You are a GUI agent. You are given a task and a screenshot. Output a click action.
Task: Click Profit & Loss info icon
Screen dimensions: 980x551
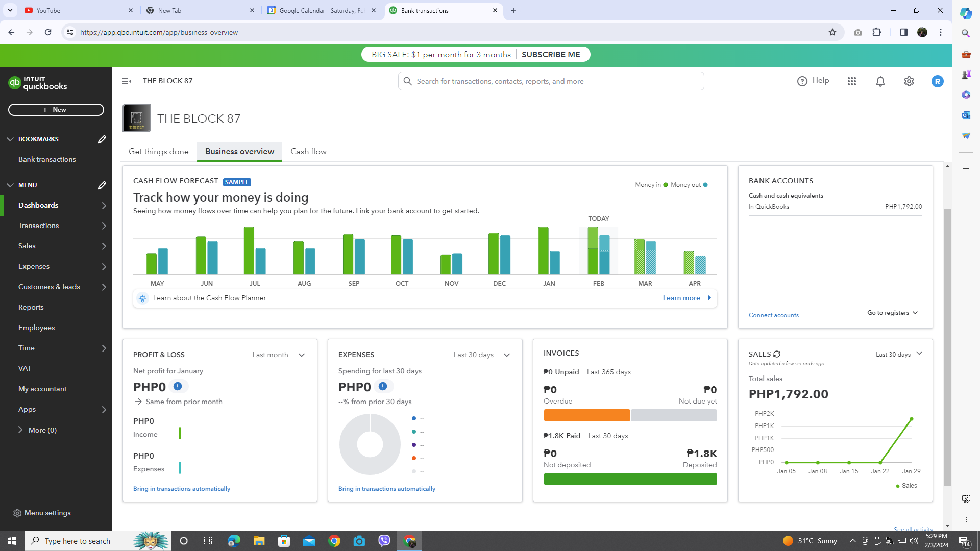178,387
